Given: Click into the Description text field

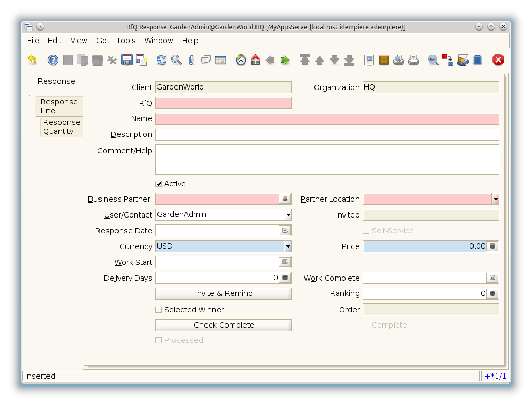Looking at the screenshot, I should point(327,135).
